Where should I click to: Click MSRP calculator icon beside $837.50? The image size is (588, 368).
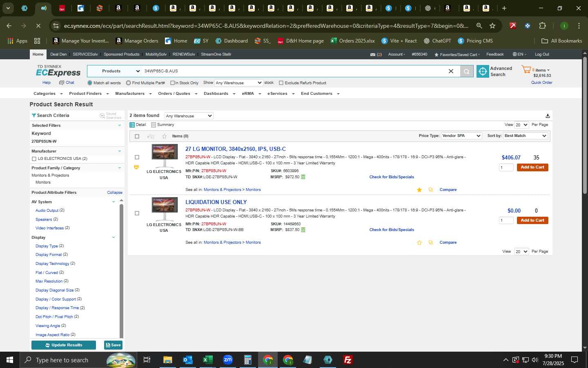click(303, 230)
